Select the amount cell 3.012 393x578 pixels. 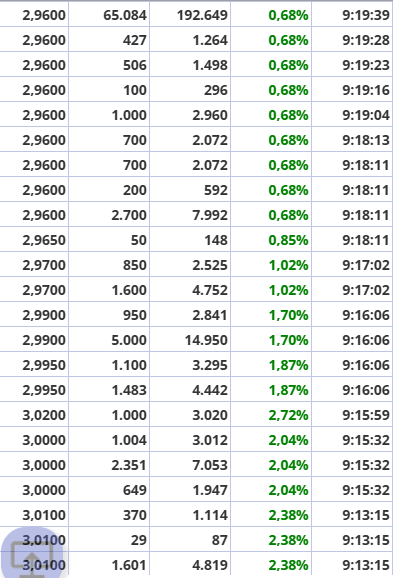[190, 439]
